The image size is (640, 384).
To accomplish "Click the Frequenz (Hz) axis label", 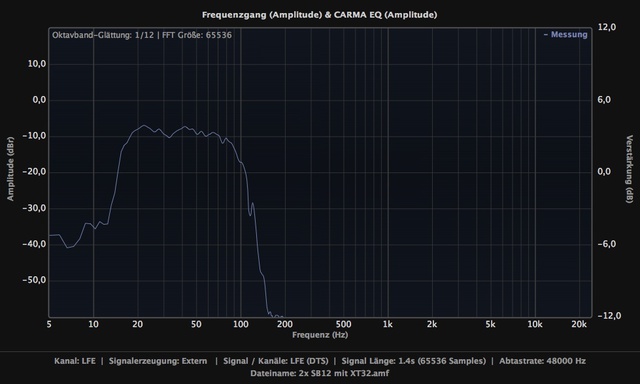I will coord(320,335).
